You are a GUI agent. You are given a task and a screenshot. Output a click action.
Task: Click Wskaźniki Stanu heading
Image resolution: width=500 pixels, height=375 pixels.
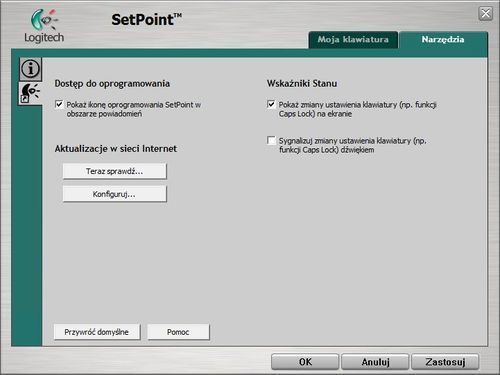[302, 83]
